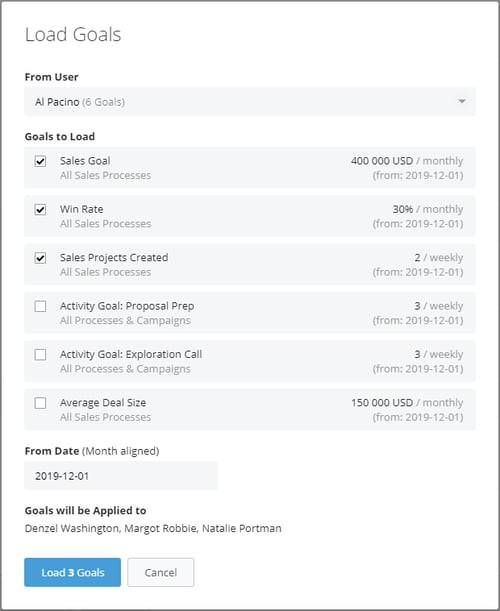Uncheck the Sales Projects Created checkbox
500x611 pixels.
tap(40, 258)
